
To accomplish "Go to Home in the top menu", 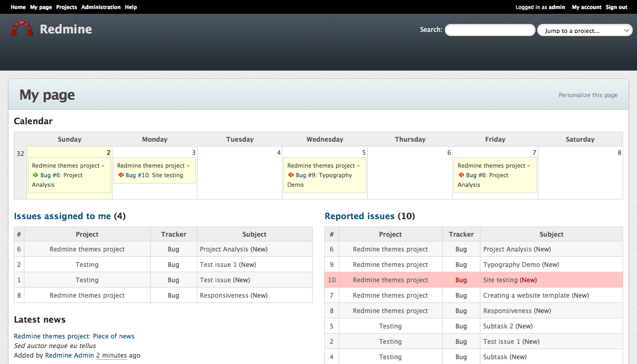I will tap(18, 7).
